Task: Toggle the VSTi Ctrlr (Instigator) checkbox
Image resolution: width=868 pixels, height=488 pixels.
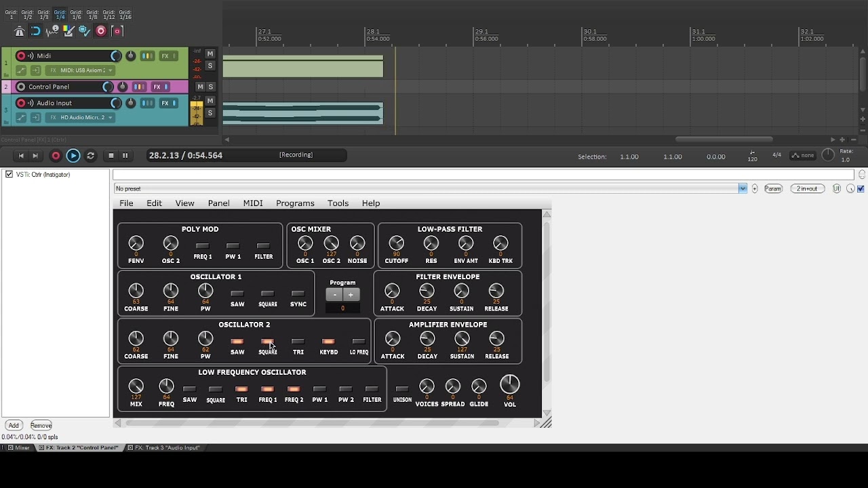Action: point(9,175)
